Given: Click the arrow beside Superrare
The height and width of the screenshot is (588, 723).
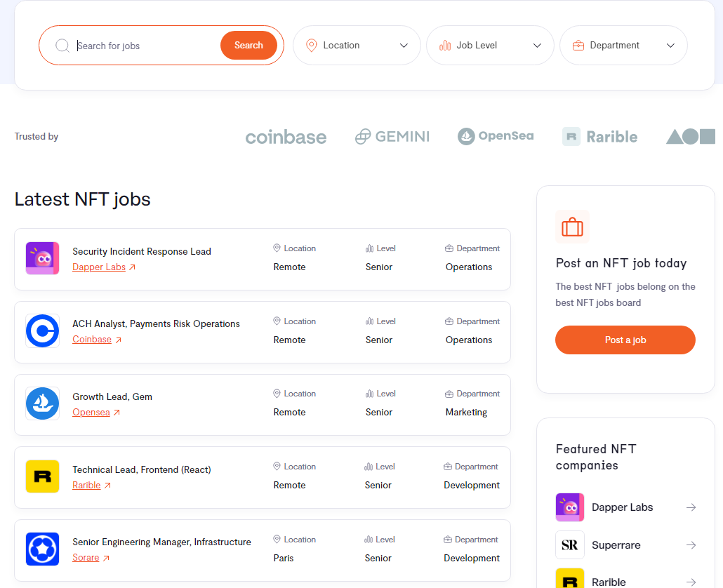Looking at the screenshot, I should pyautogui.click(x=691, y=545).
